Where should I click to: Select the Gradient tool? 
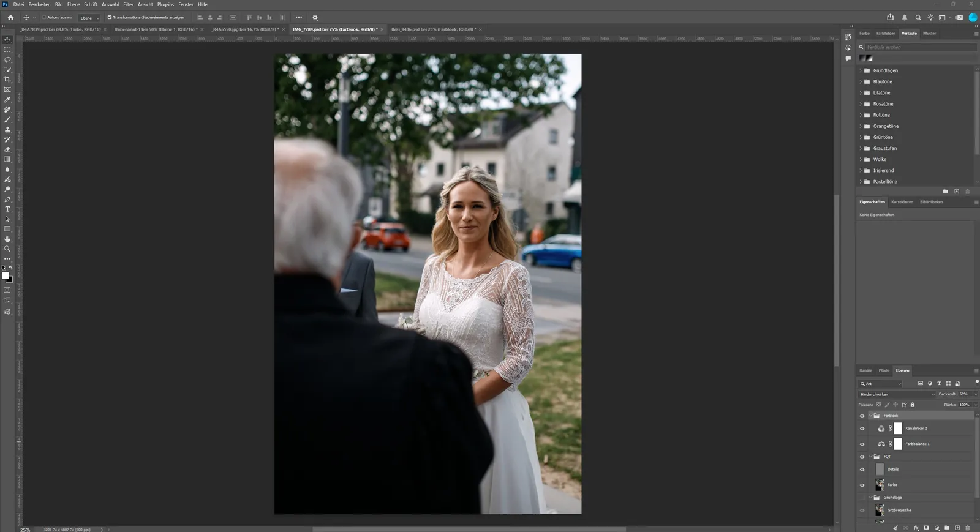[x=7, y=159]
